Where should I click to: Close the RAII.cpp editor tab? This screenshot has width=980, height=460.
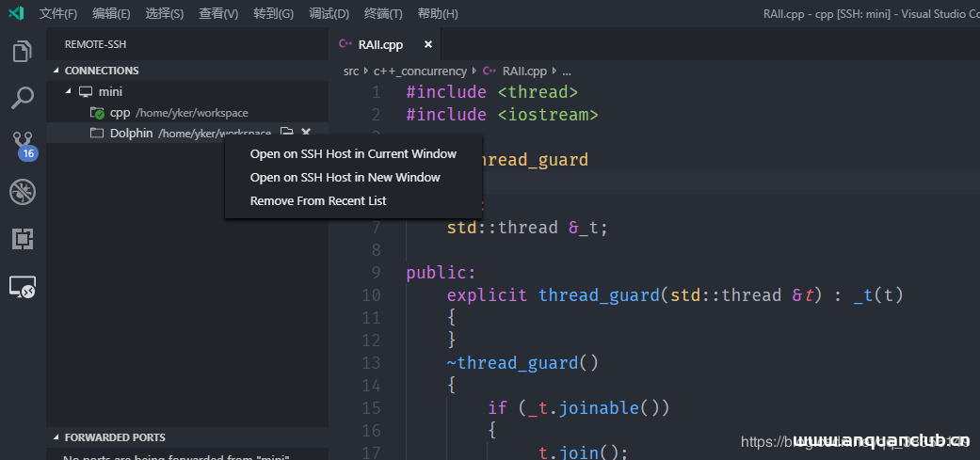428,44
